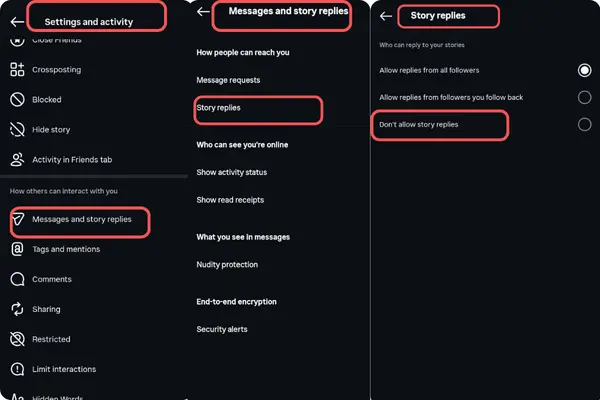
Task: Click the Tags and mentions @ icon
Action: pos(17,249)
